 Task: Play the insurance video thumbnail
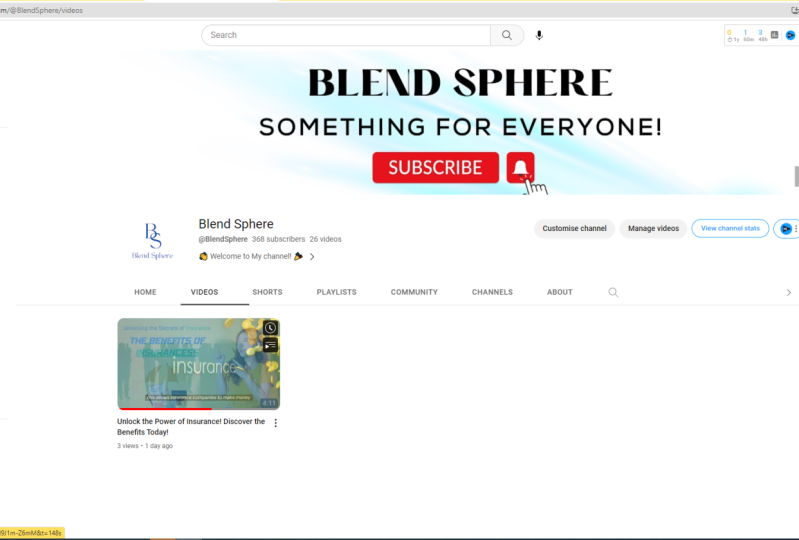pos(199,364)
